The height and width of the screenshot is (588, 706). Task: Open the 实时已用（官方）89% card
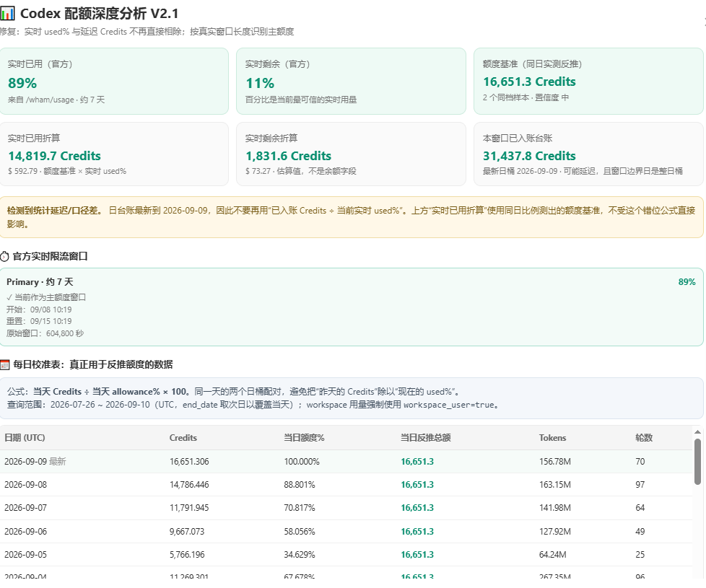tap(114, 82)
